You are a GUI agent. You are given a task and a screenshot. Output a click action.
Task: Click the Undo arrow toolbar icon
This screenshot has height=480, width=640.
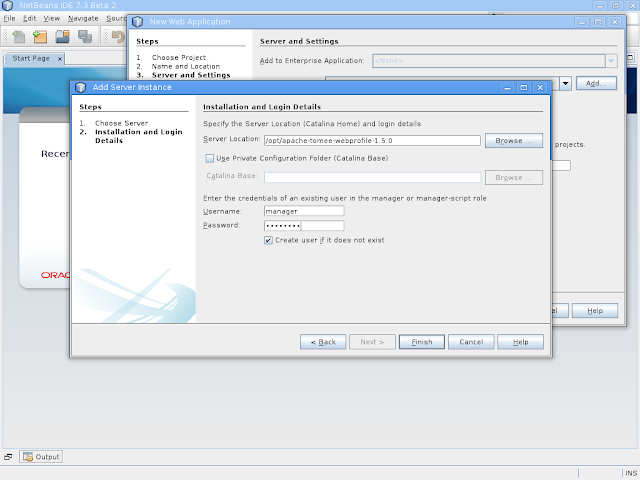tap(118, 37)
